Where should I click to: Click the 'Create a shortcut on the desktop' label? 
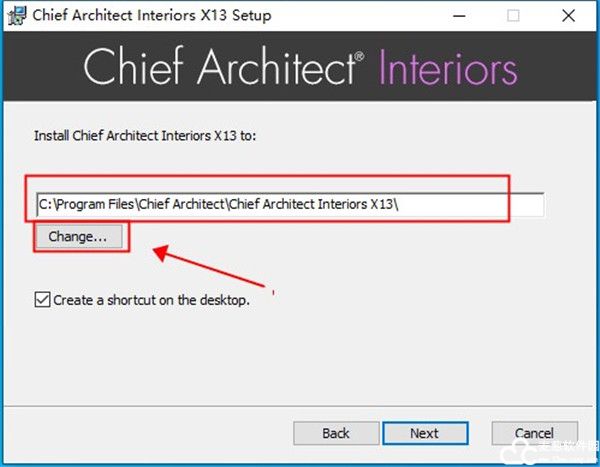pos(151,299)
